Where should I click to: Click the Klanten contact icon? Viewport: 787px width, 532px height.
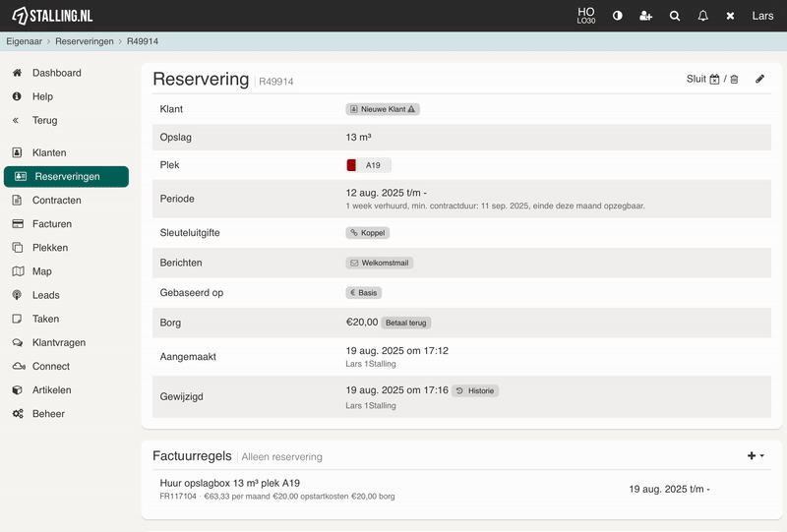pyautogui.click(x=17, y=152)
